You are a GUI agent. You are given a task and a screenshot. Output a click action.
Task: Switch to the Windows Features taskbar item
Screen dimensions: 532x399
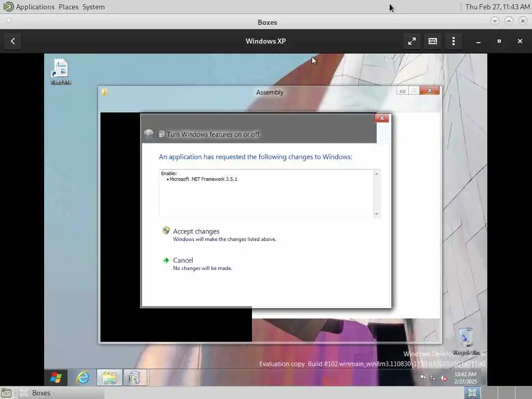pos(135,377)
